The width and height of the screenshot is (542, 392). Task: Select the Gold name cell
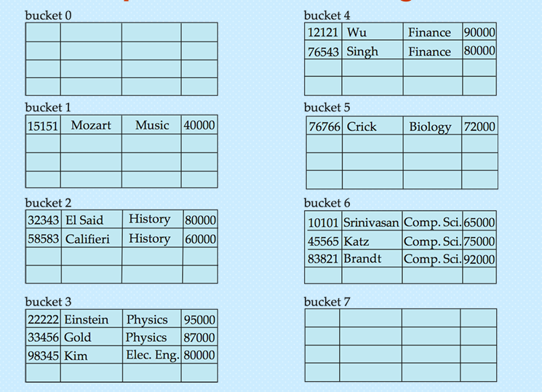tap(78, 337)
